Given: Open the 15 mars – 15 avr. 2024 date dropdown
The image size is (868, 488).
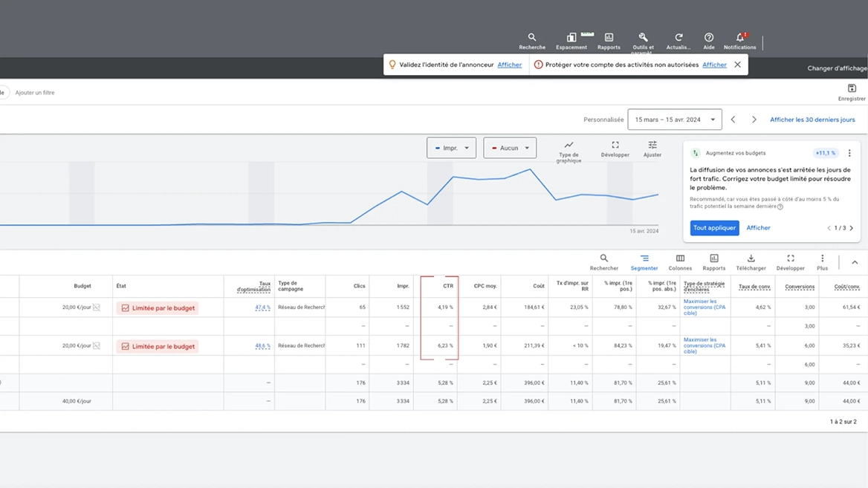Looking at the screenshot, I should [x=675, y=120].
